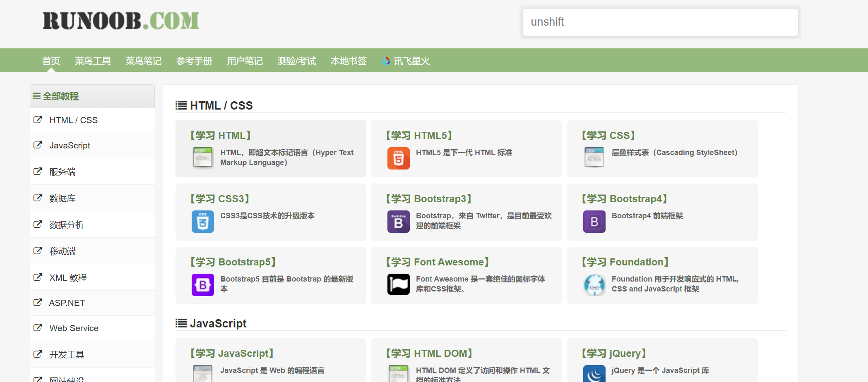Open the 【学习 JavaScript】 tutorial title
Image resolution: width=868 pixels, height=382 pixels.
coord(231,353)
